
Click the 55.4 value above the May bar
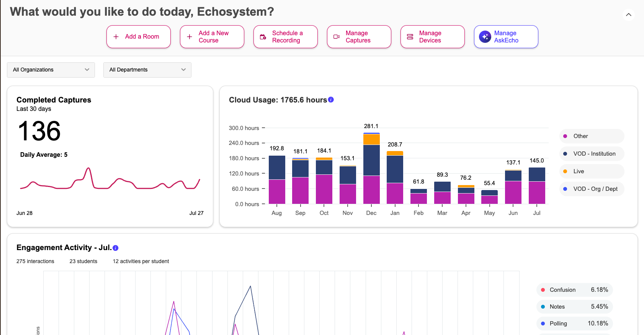pyautogui.click(x=489, y=183)
